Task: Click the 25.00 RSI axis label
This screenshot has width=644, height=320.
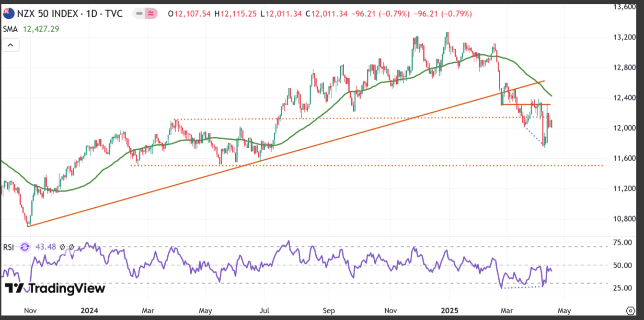Action: pos(622,288)
